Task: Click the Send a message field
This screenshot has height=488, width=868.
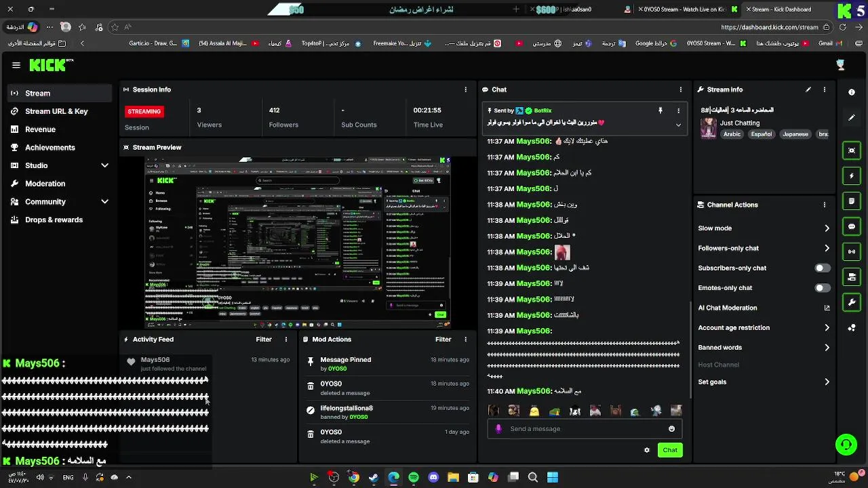Action: coord(585,428)
